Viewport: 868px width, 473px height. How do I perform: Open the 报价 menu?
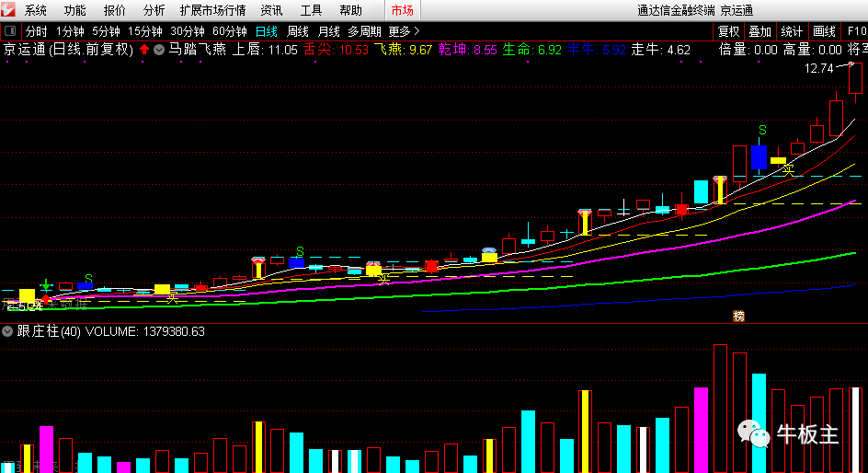115,10
